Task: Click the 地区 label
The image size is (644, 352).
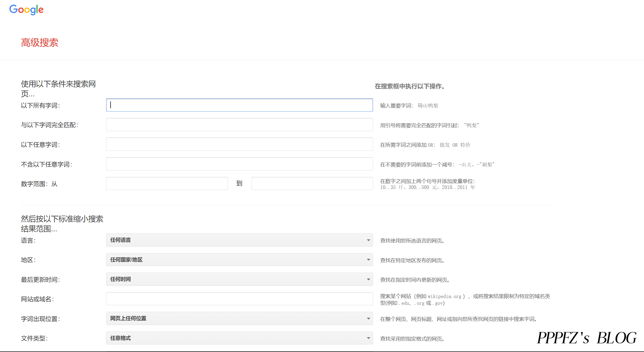Action: [28, 260]
